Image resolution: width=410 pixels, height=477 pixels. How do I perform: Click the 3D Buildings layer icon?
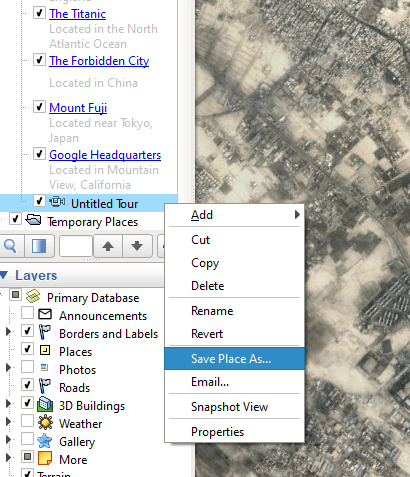point(45,404)
